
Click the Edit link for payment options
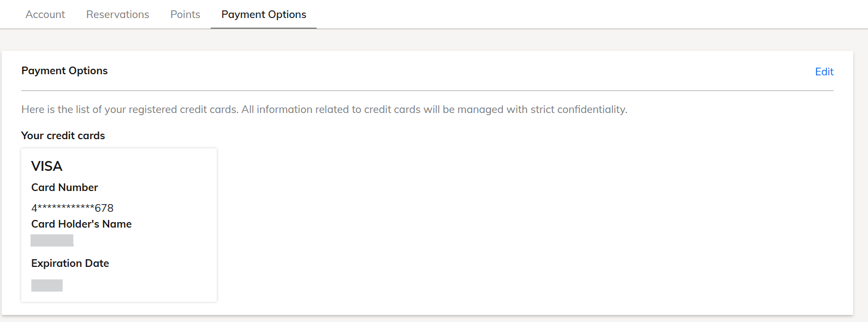[x=824, y=71]
